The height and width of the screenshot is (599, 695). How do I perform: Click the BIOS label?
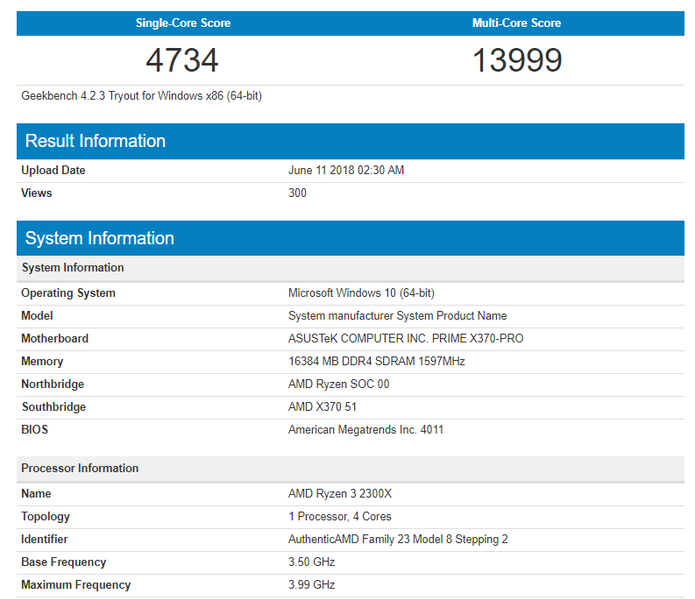tap(35, 430)
